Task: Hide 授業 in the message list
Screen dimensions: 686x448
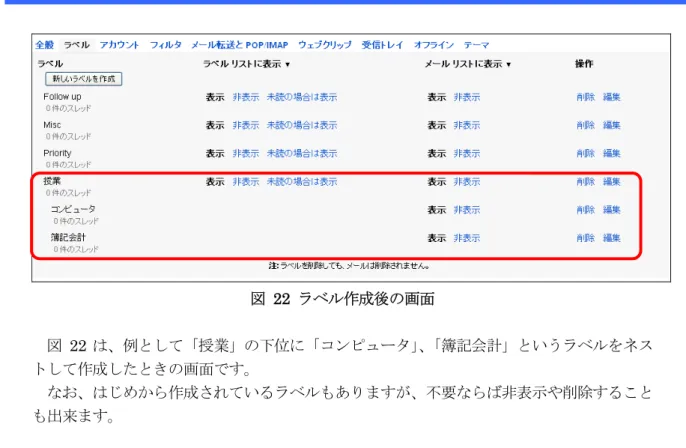Action: [467, 182]
